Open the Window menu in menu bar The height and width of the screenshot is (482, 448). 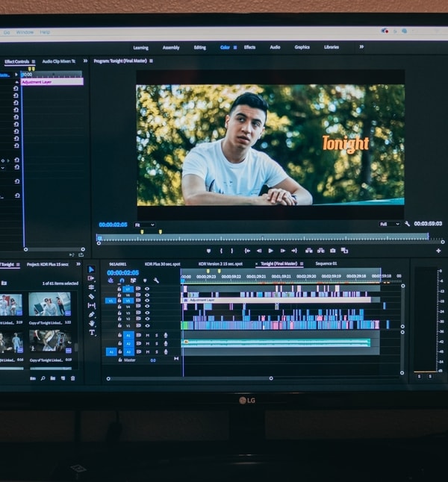(25, 32)
